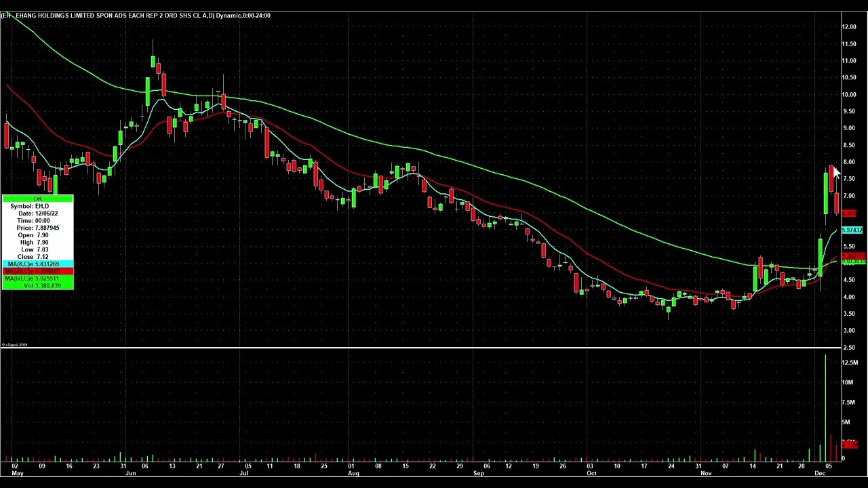
Task: Click the Jul label on time axis
Action: tap(243, 473)
